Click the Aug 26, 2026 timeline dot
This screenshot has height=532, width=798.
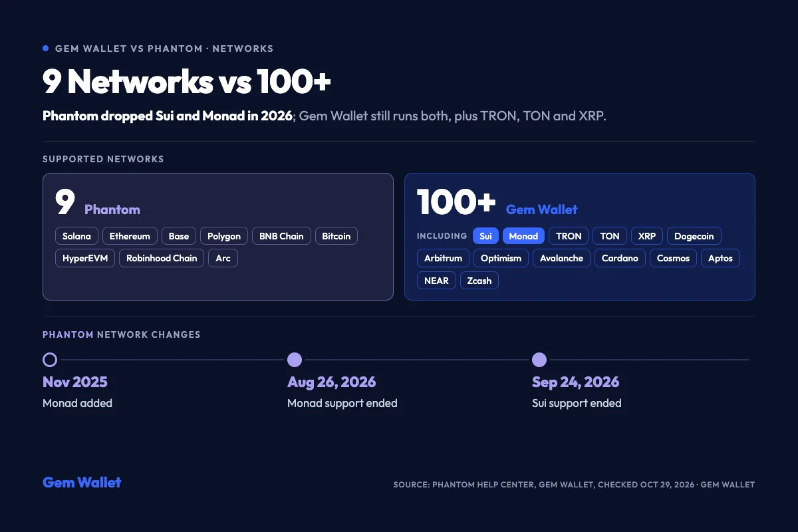click(x=295, y=360)
